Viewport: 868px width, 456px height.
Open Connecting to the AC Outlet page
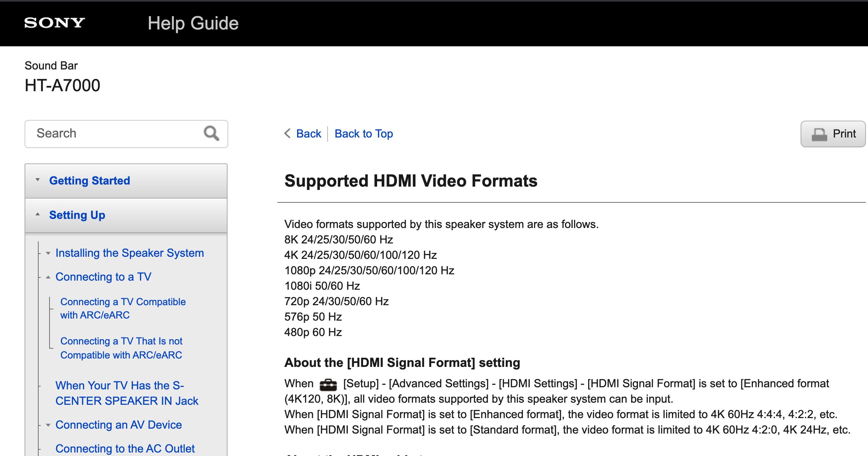click(125, 448)
